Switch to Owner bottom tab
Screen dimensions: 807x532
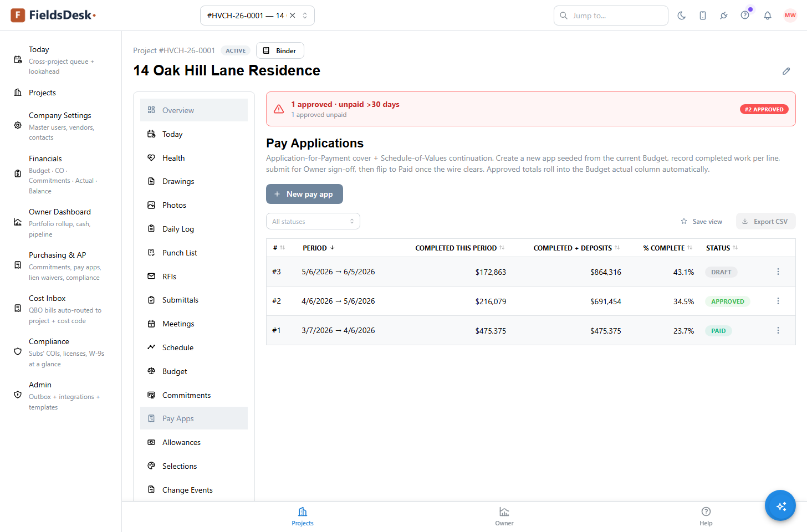[x=504, y=516]
